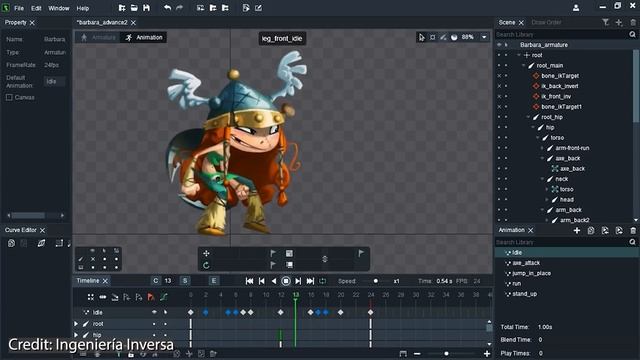Screen dimensions: 640x360
Task: Click the Open Project folder icon
Action: click(x=134, y=8)
